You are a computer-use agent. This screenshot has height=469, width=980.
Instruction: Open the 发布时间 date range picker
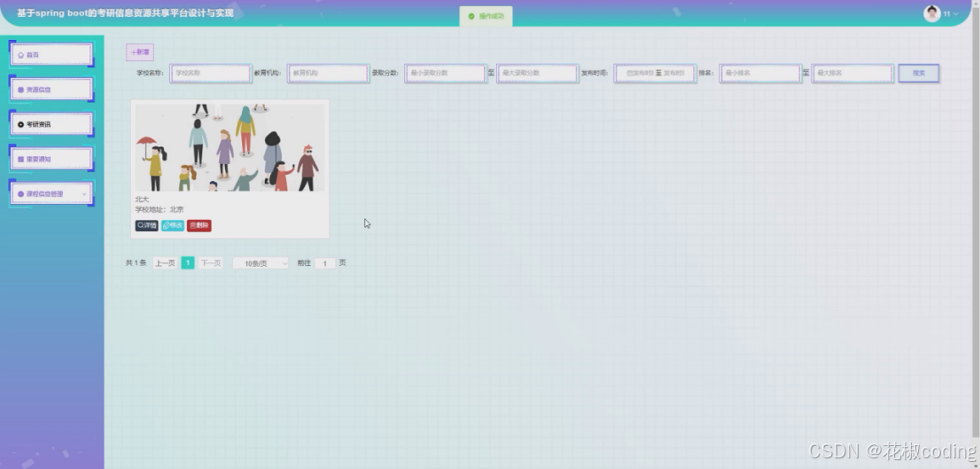click(655, 74)
